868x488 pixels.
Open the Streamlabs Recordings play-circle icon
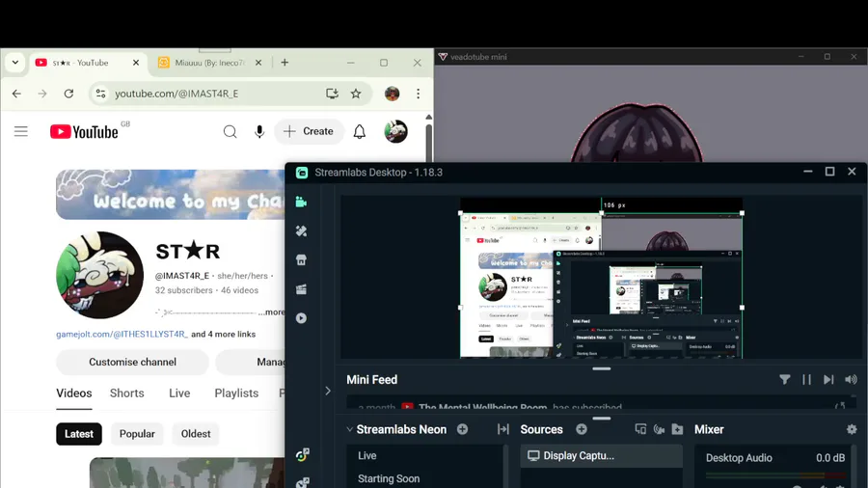click(301, 318)
